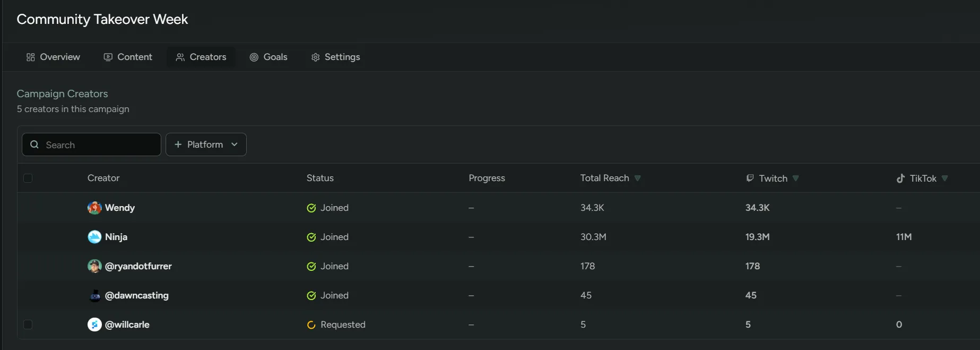Image resolution: width=980 pixels, height=350 pixels.
Task: Click @willcarle's avatar icon
Action: pos(94,325)
